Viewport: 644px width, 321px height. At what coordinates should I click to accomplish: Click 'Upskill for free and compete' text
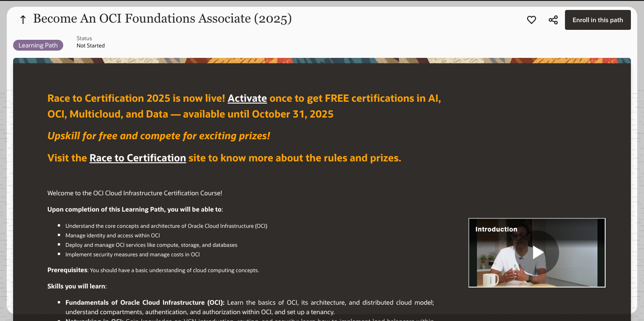tap(159, 136)
